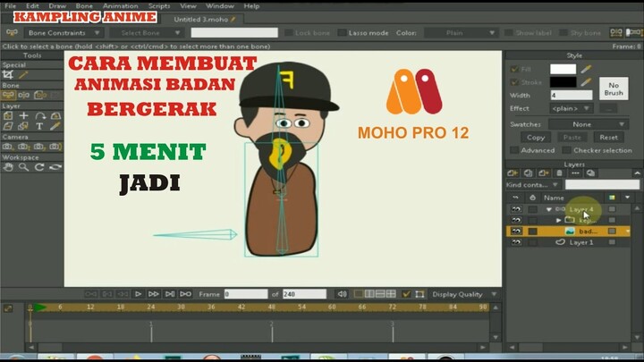The image size is (644, 362).
Task: Switch to Untitled 3.moho tab
Action: point(204,20)
